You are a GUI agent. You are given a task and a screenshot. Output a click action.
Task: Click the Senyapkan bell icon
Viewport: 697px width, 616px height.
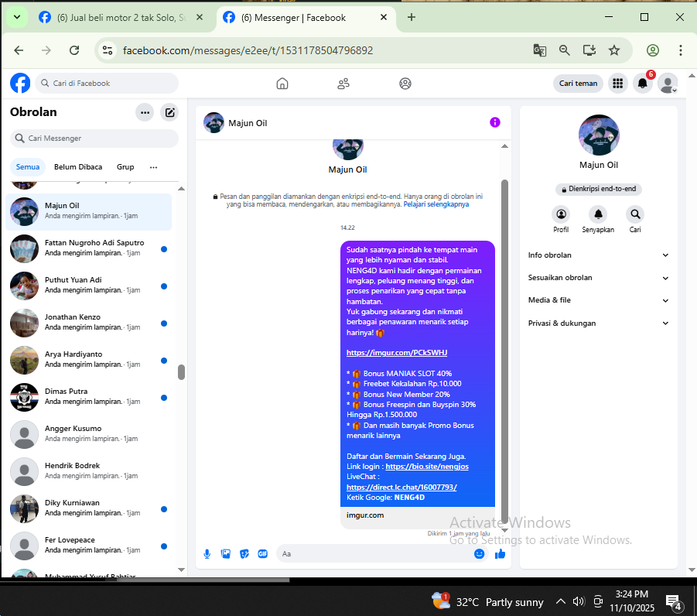point(598,214)
